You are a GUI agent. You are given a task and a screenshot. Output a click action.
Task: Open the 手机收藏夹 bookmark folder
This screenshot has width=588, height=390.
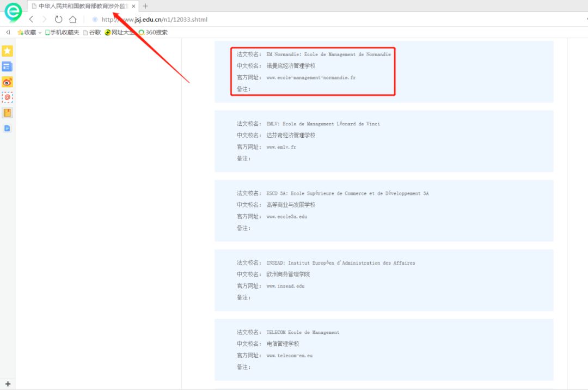[x=62, y=32]
